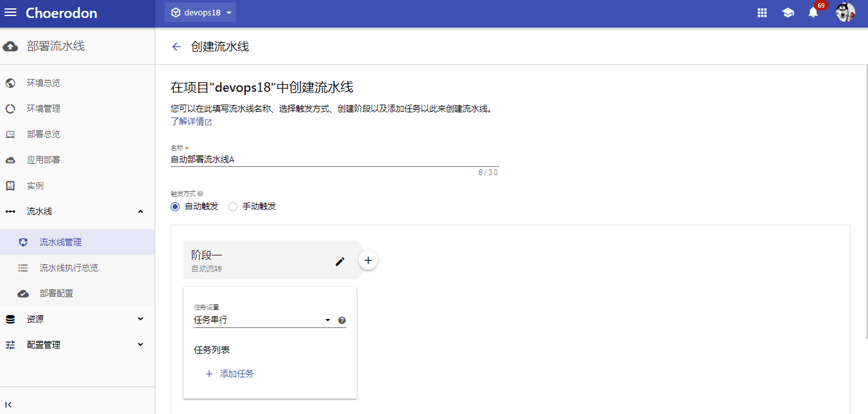
Task: Click help icon beside 任务串行 dropdown
Action: [342, 320]
